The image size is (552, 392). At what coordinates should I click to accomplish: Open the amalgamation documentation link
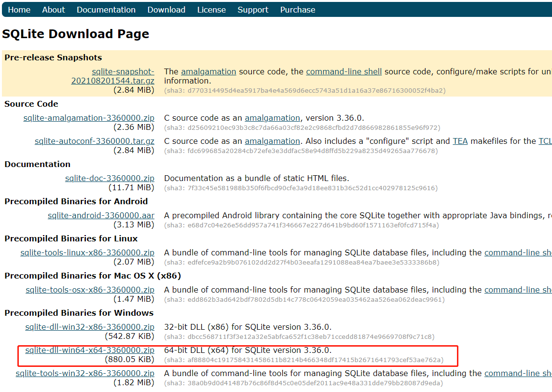(208, 71)
